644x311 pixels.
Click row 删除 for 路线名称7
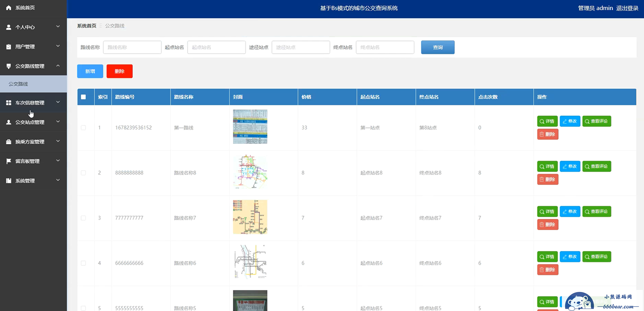(548, 225)
